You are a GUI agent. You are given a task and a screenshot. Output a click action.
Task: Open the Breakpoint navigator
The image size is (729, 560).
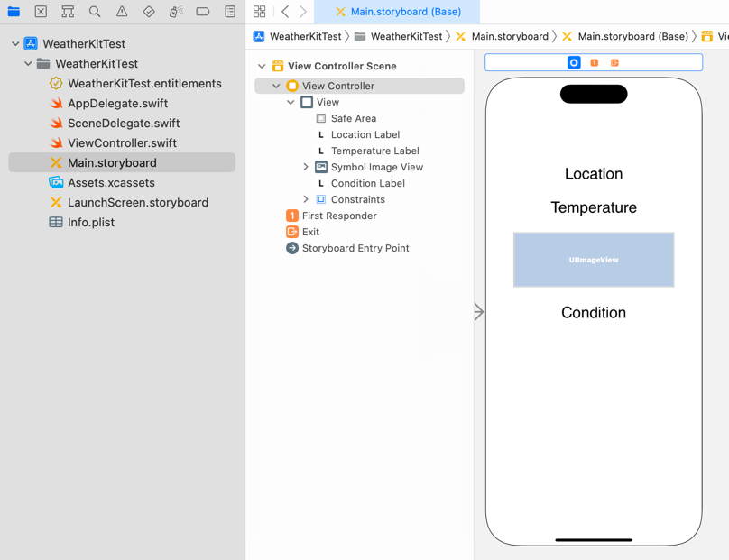(x=203, y=12)
